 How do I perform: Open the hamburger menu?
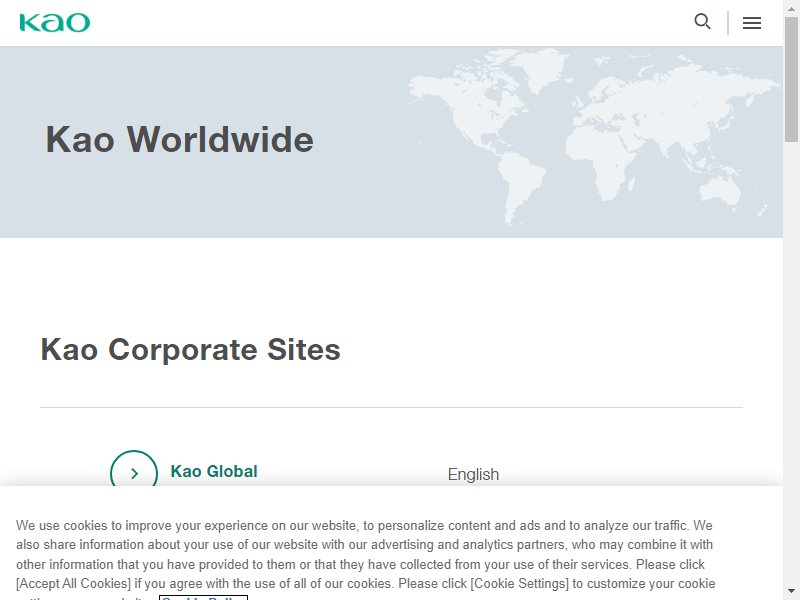point(752,23)
